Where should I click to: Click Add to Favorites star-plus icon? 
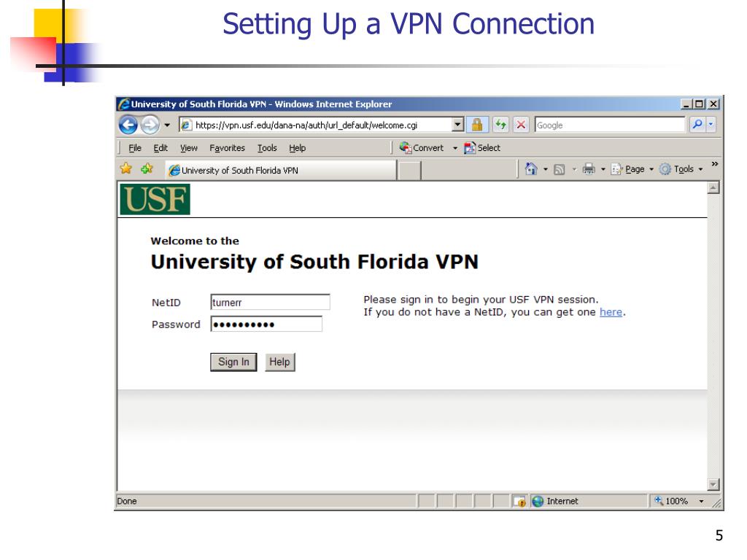(147, 168)
